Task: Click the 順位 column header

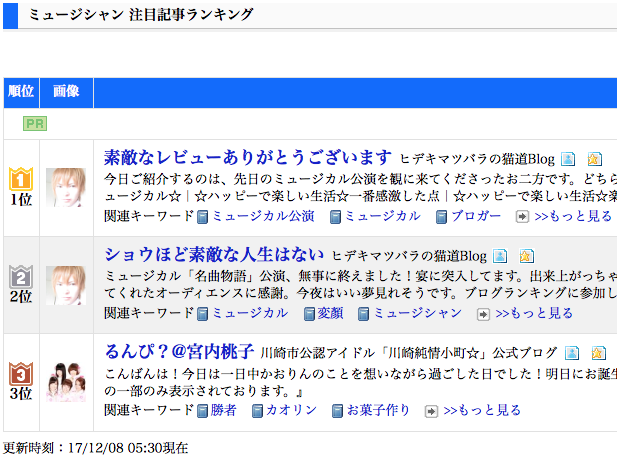Action: coord(21,92)
